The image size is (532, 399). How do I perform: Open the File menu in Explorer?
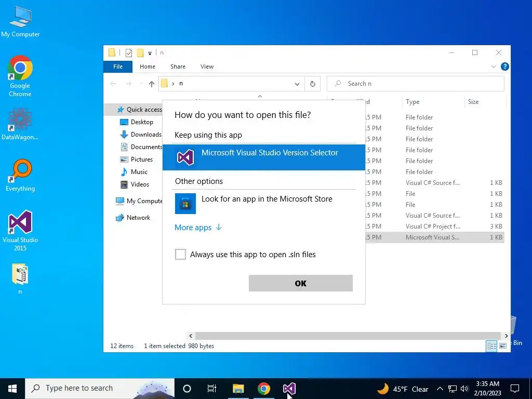(118, 66)
